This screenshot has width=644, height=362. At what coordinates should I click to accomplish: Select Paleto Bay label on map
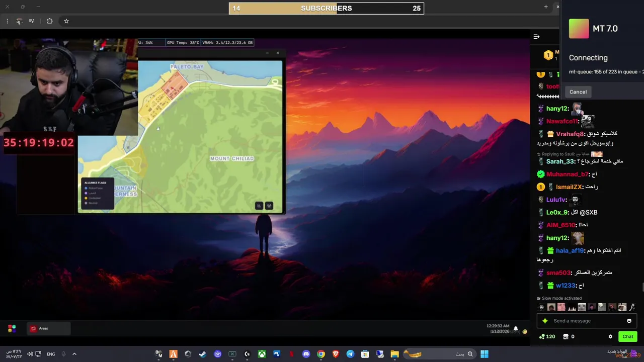tap(187, 66)
